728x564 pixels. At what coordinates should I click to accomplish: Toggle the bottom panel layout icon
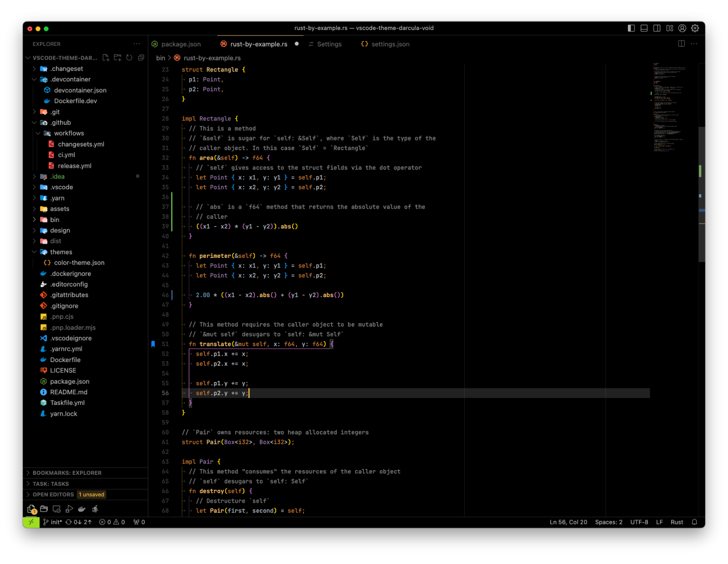coord(644,28)
